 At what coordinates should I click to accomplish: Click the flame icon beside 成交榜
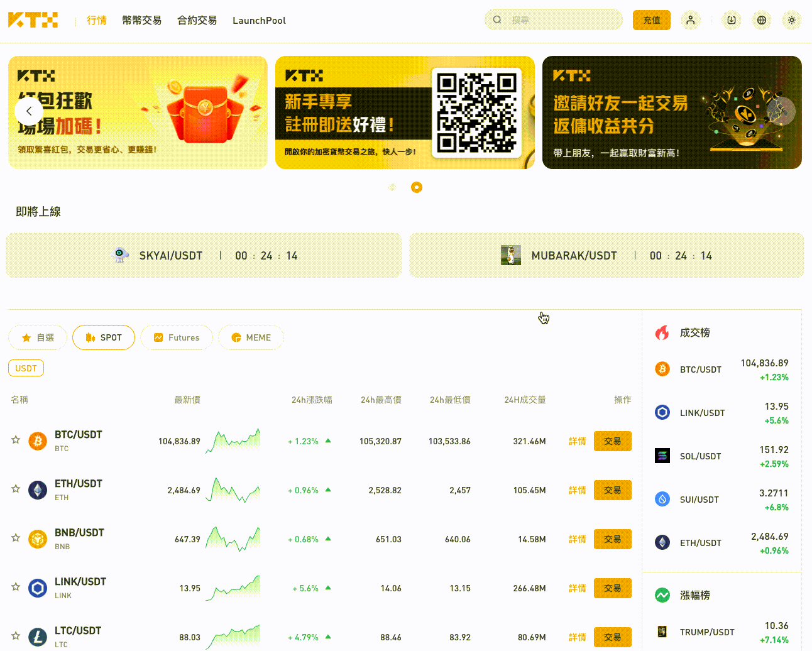click(662, 332)
